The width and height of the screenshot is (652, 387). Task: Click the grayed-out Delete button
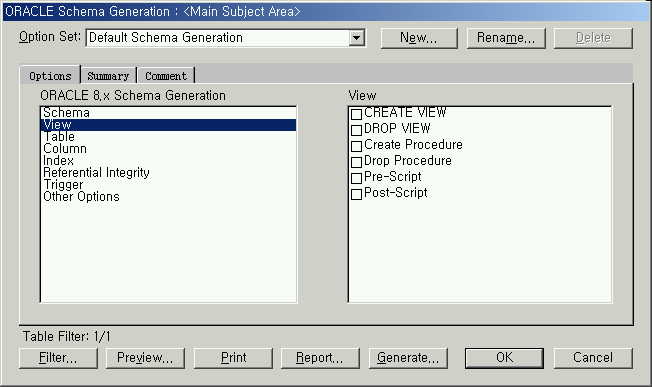[593, 38]
